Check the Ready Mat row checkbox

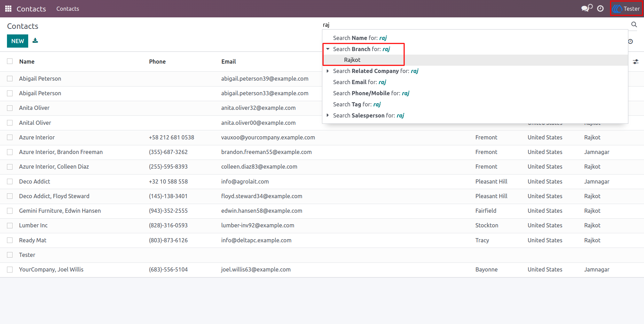click(x=10, y=240)
